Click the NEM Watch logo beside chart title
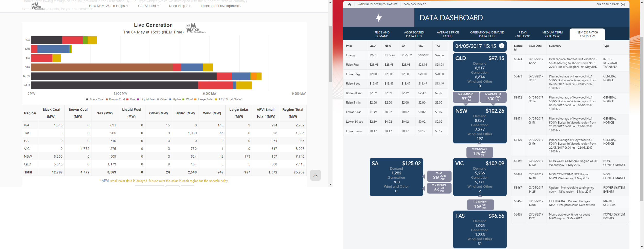Viewport: 644px width, 249px height. 196,28
